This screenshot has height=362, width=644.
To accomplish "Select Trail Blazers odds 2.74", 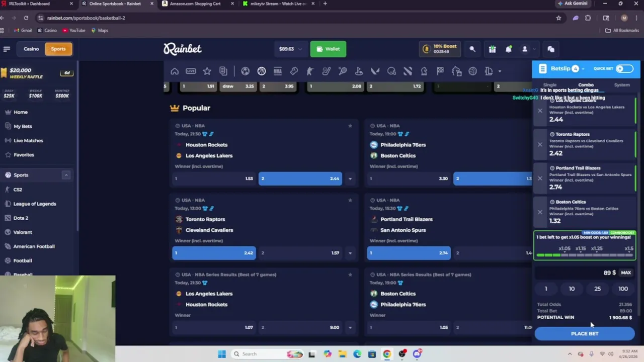I will pyautogui.click(x=409, y=253).
